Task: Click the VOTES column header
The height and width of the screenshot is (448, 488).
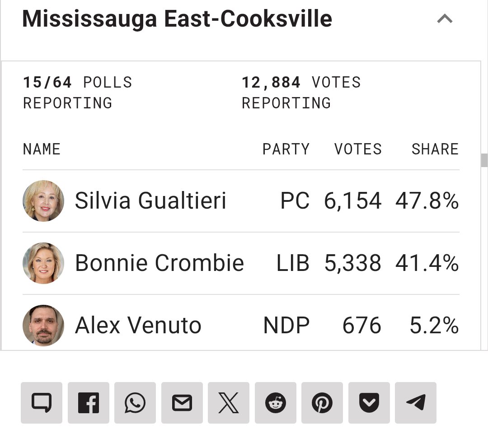Action: coord(358,149)
